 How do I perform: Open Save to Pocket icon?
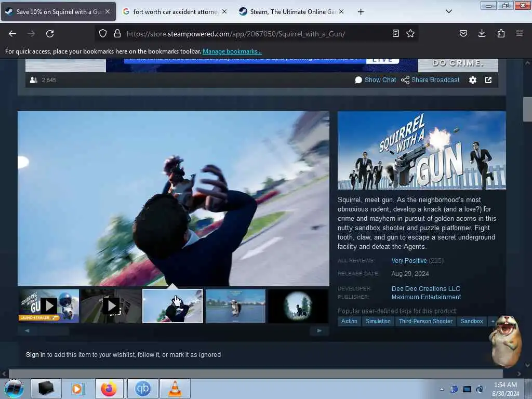point(463,33)
